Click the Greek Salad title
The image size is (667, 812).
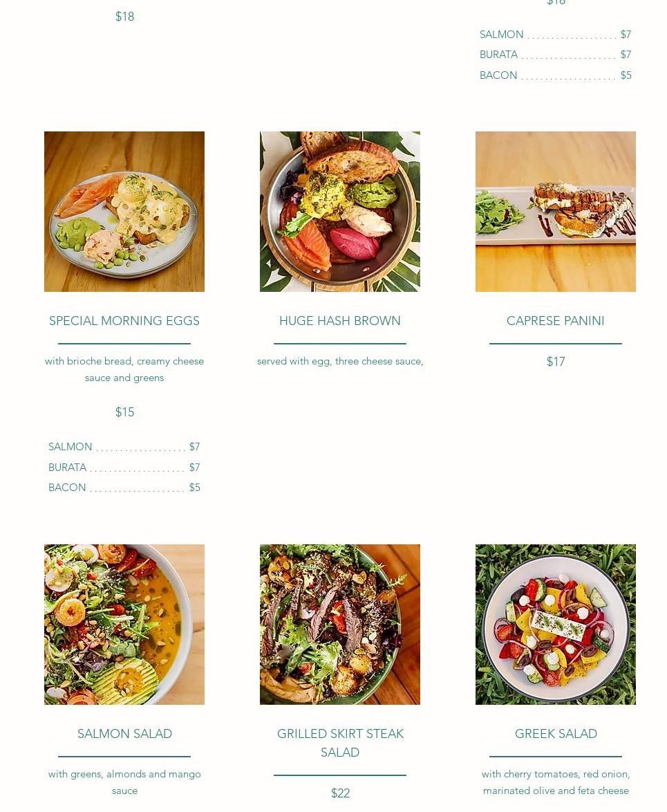click(556, 733)
